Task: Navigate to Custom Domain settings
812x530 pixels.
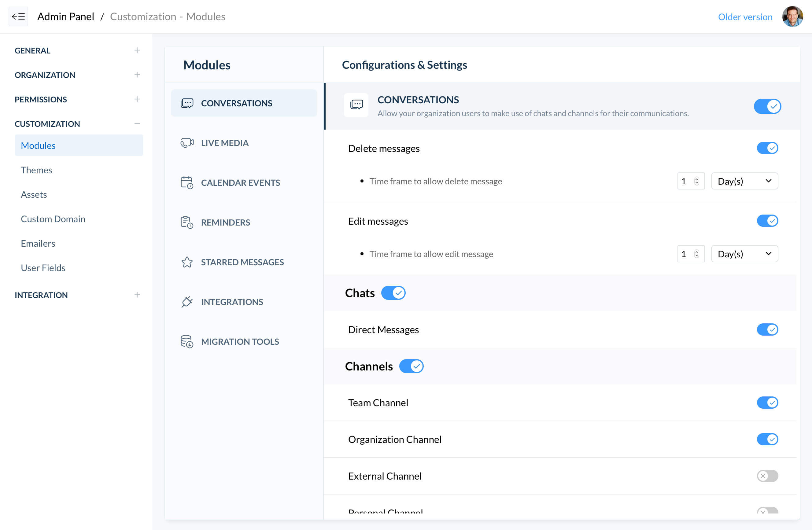Action: tap(53, 219)
